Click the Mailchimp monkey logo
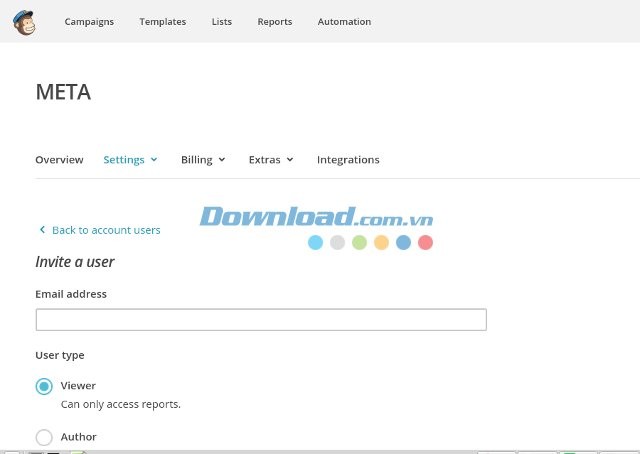The width and height of the screenshot is (640, 454). coord(24,22)
